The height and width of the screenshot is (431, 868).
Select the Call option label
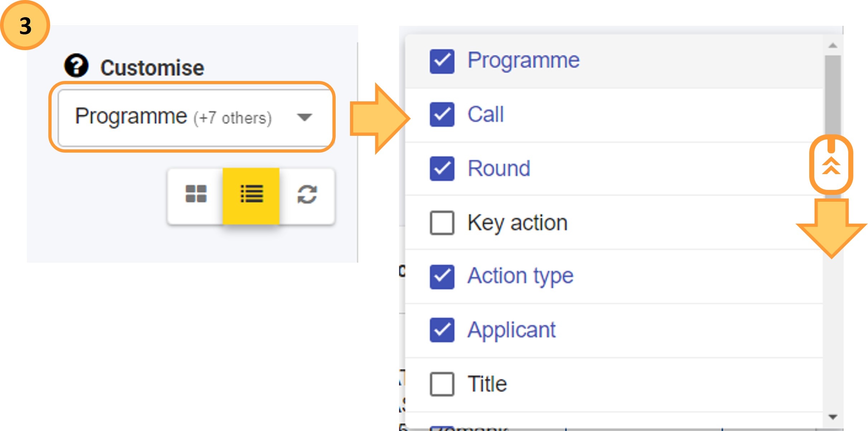pos(486,114)
